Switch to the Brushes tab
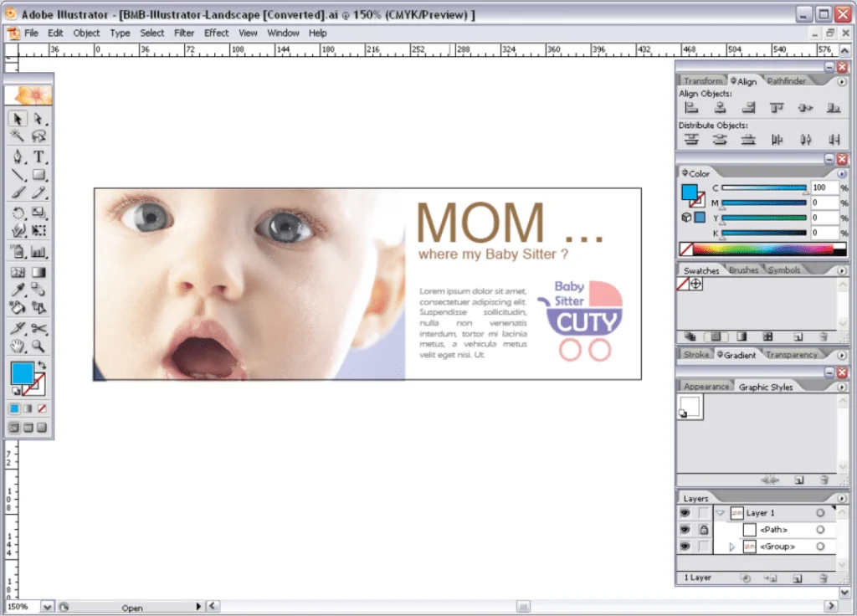 743,270
